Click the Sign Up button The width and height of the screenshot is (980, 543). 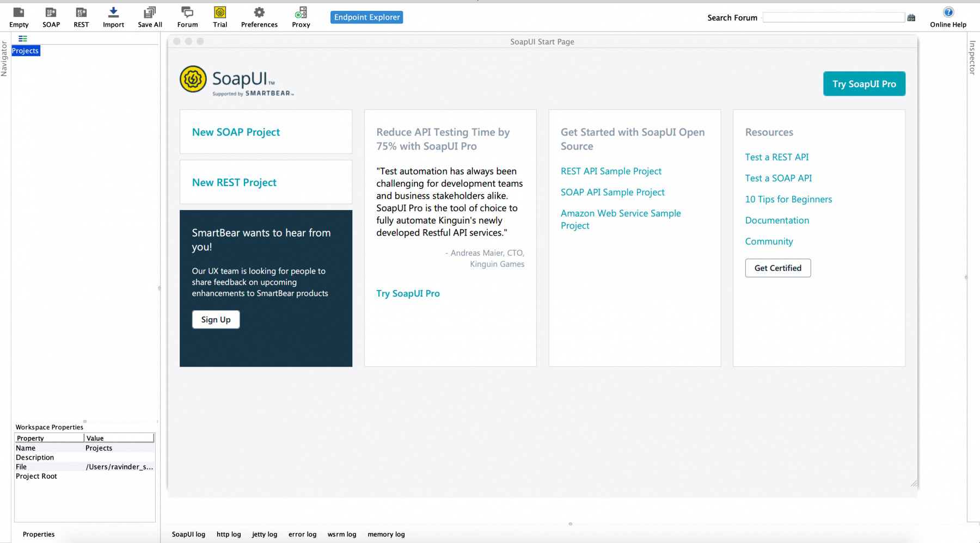pos(216,319)
